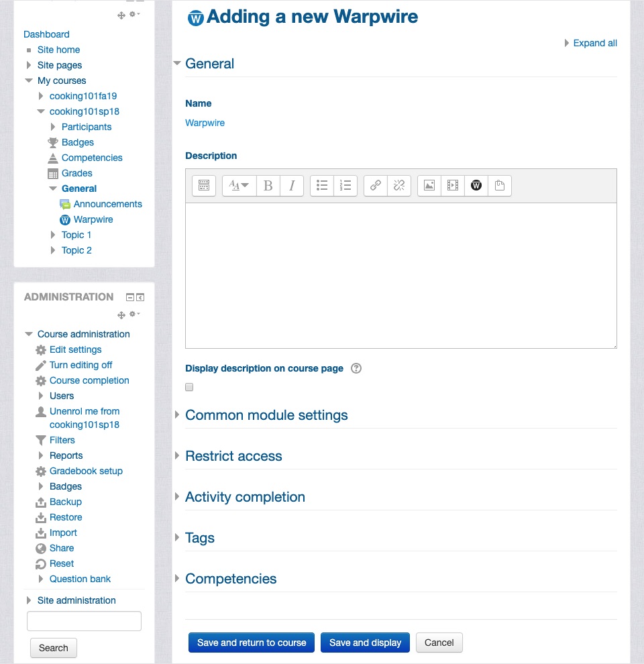Click the insert image icon in the editor
Viewport: 644px width, 664px height.
tap(429, 186)
